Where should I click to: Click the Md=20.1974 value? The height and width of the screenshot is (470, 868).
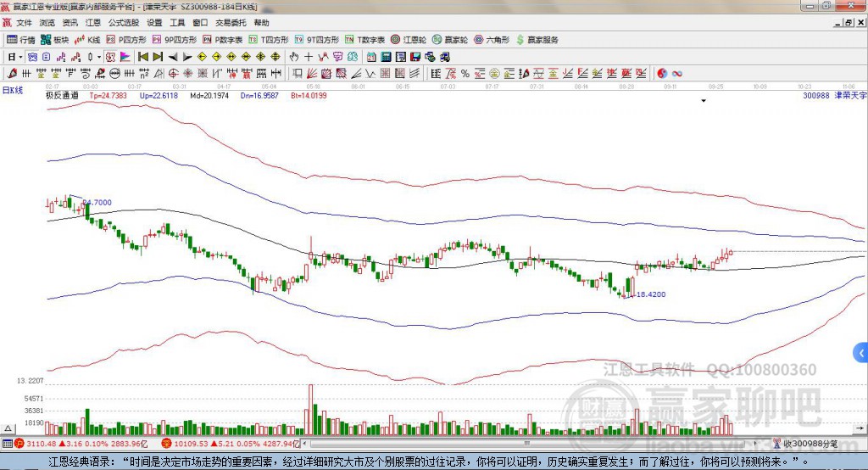click(x=209, y=95)
